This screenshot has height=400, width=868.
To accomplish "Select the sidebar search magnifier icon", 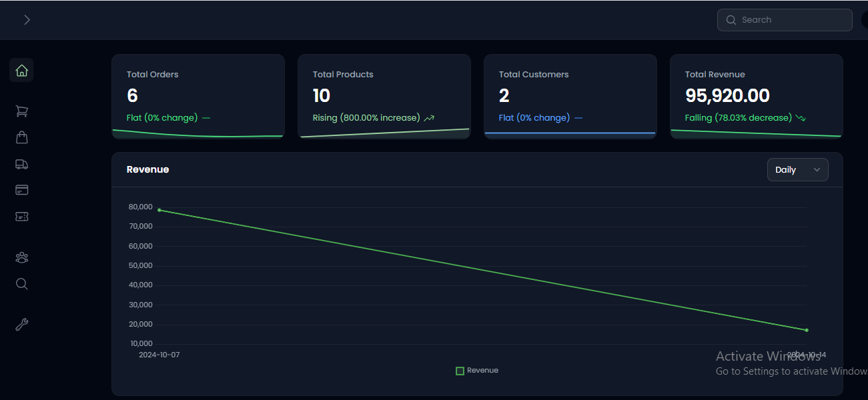I will click(21, 284).
